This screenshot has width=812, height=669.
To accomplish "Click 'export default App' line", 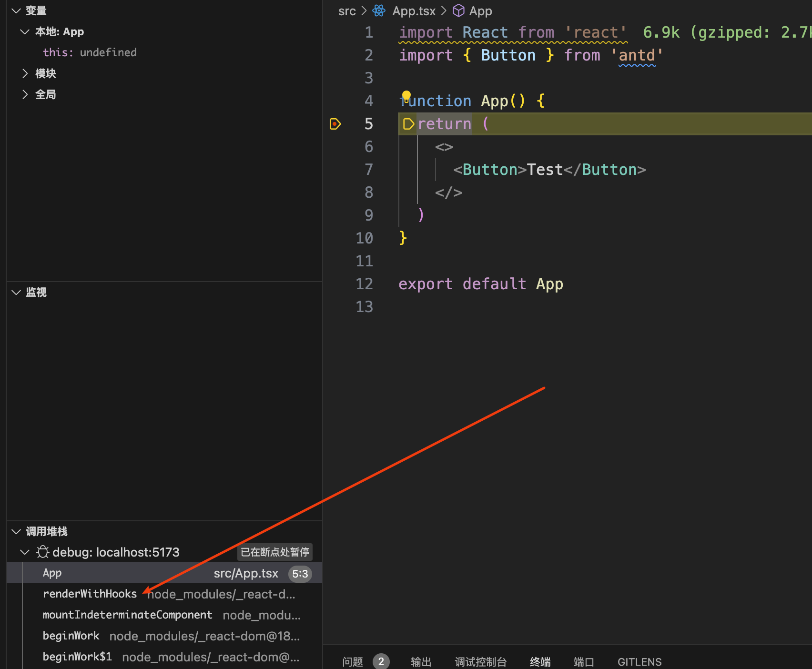I will pos(481,284).
